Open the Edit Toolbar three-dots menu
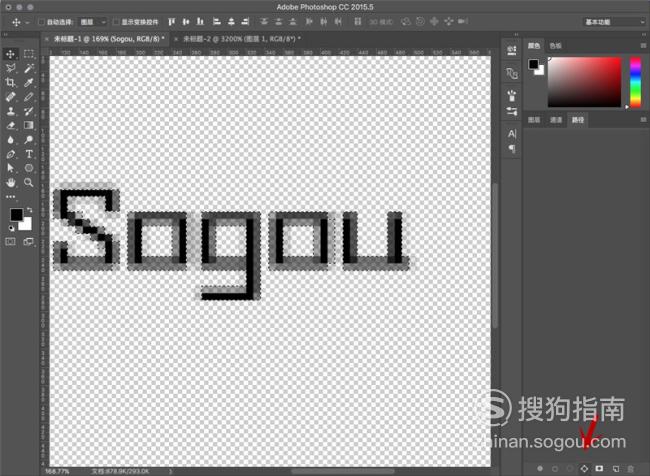650x476 pixels. coord(10,197)
